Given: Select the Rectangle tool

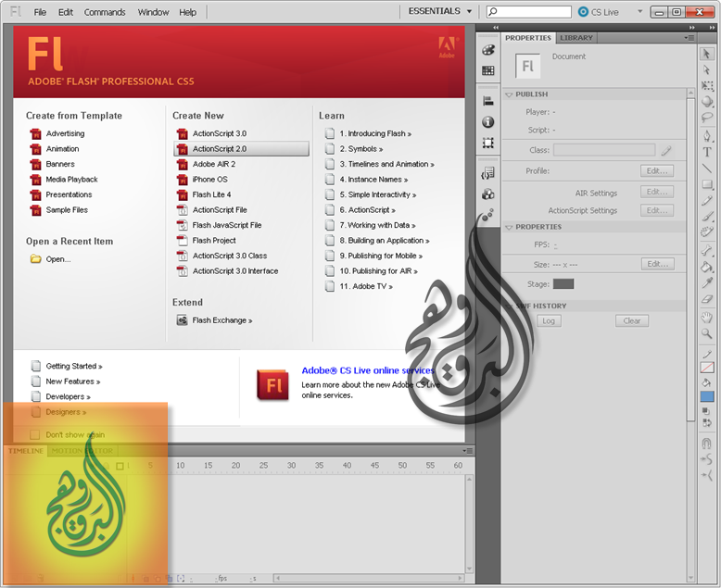Looking at the screenshot, I should point(707,184).
